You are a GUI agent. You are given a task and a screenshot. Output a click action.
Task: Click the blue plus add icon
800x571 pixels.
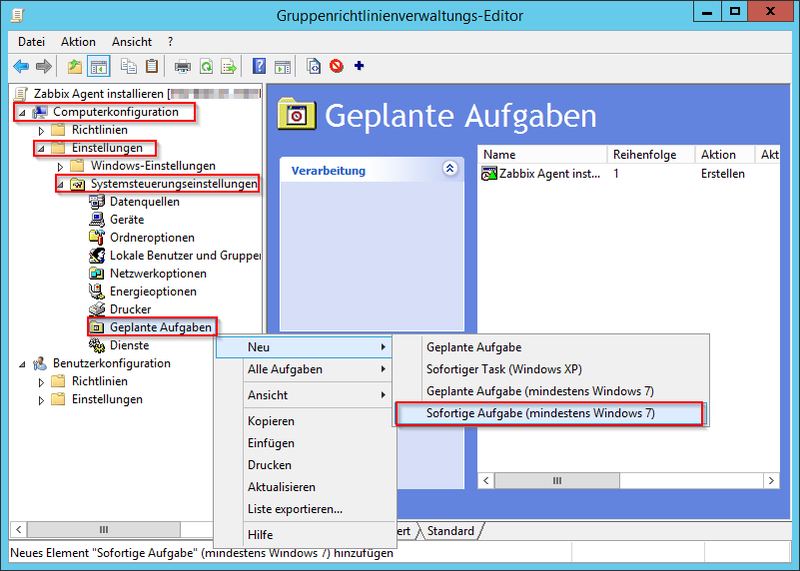[x=359, y=67]
